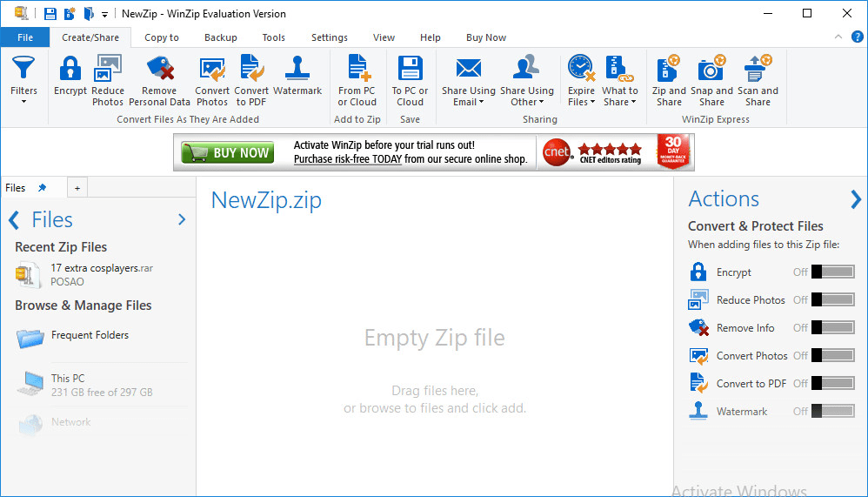Toggle Watermark switch in Actions pane
Viewport: 868px width, 497px height.
coord(832,411)
